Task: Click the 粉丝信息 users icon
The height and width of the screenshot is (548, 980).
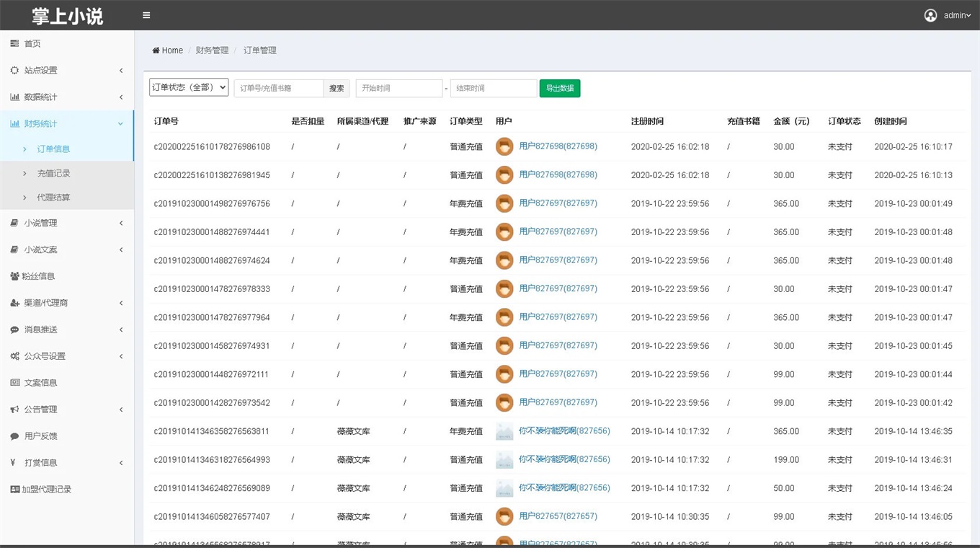Action: pyautogui.click(x=15, y=276)
